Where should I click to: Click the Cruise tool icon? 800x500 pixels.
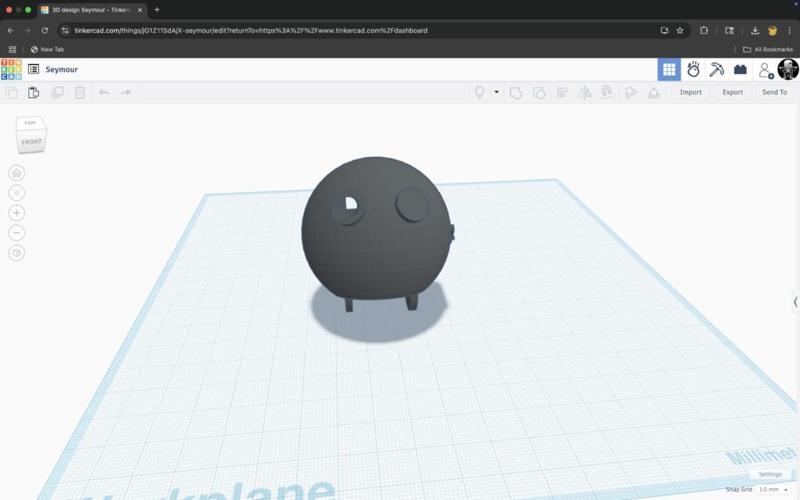click(607, 92)
